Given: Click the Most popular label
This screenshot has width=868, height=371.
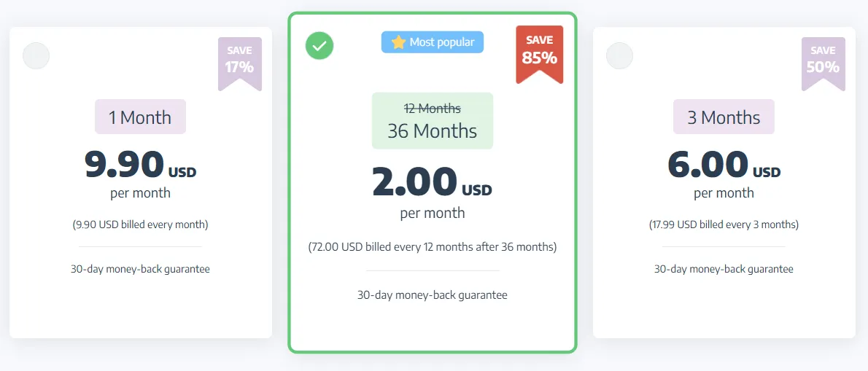Looking at the screenshot, I should 441,42.
